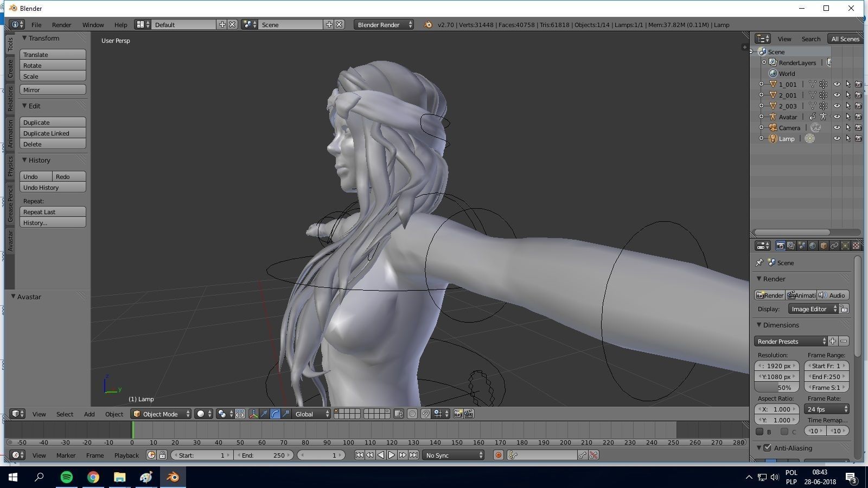
Task: Open the 24 fps frame rate dropdown
Action: click(826, 409)
